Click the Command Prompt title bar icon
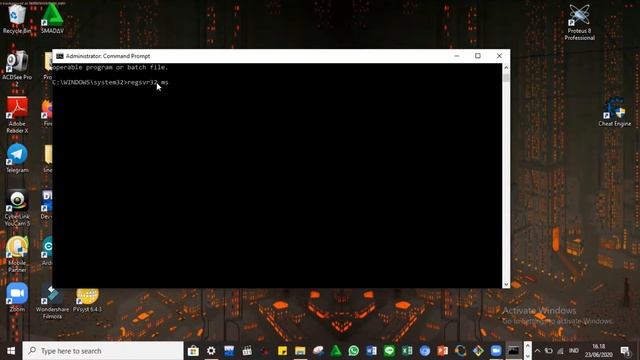This screenshot has height=360, width=640. [x=60, y=56]
